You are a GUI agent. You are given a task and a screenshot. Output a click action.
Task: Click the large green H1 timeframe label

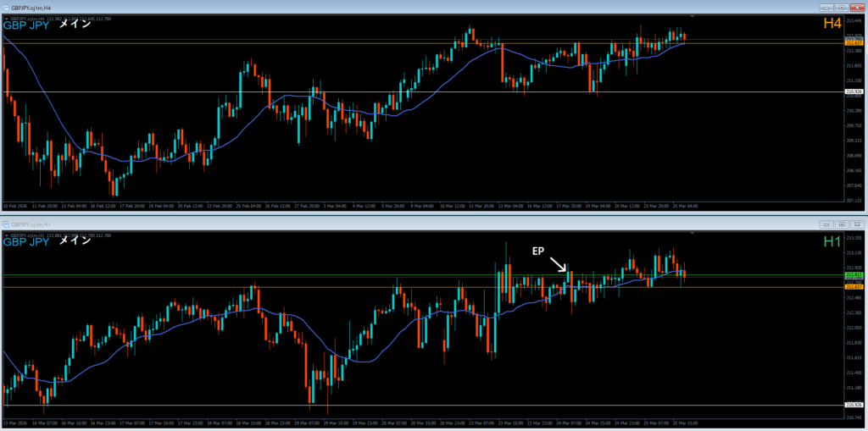pyautogui.click(x=832, y=241)
